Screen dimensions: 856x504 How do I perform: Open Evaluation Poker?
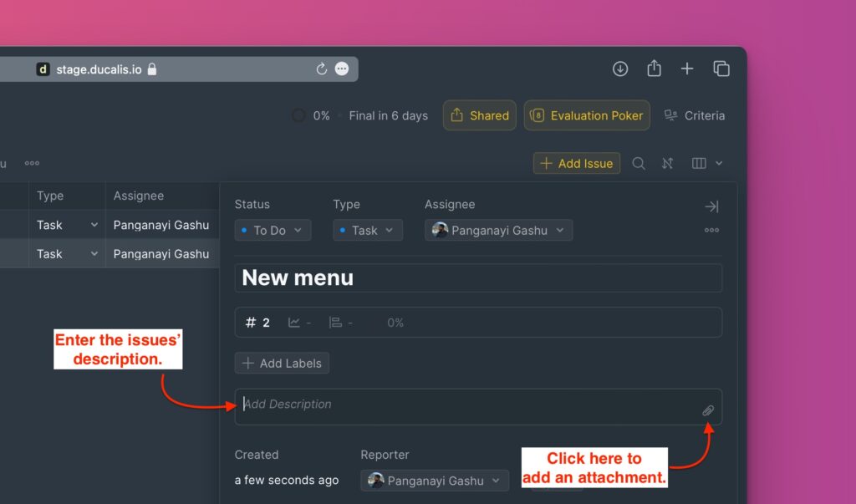(x=587, y=115)
